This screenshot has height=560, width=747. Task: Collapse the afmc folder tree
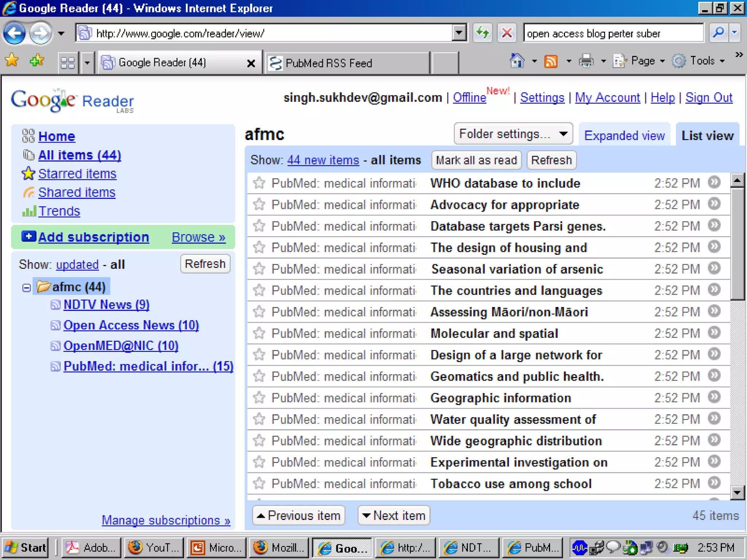26,288
